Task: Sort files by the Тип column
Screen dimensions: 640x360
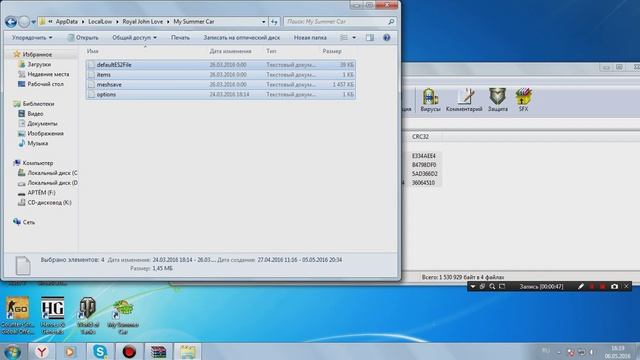Action: (271, 51)
